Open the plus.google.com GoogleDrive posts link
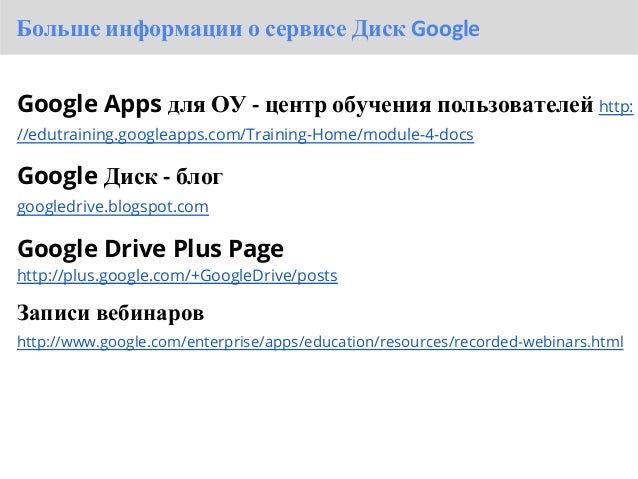 pos(177,276)
